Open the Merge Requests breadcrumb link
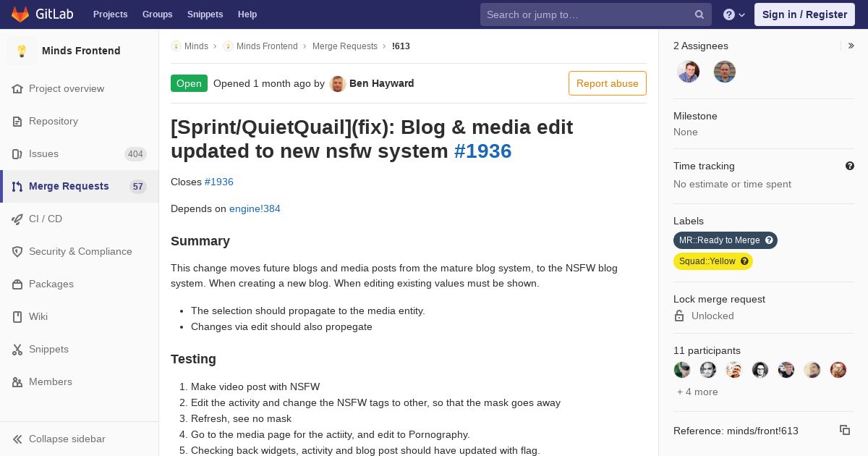 (x=345, y=46)
